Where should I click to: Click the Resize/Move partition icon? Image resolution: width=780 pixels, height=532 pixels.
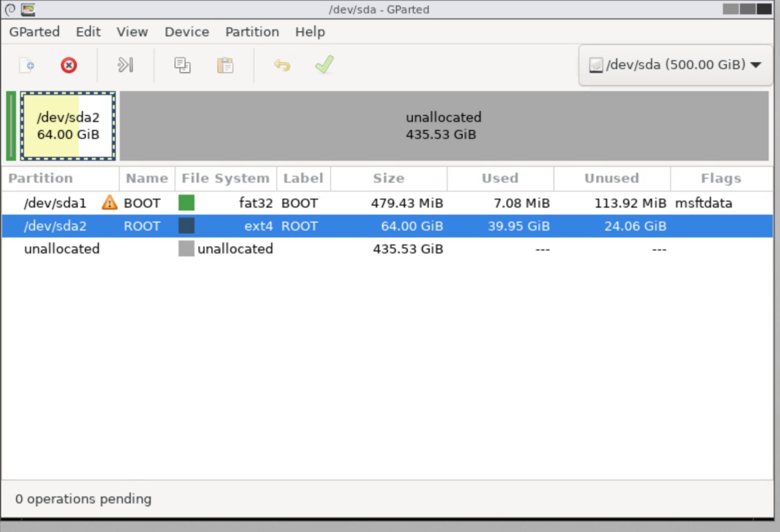click(x=125, y=65)
